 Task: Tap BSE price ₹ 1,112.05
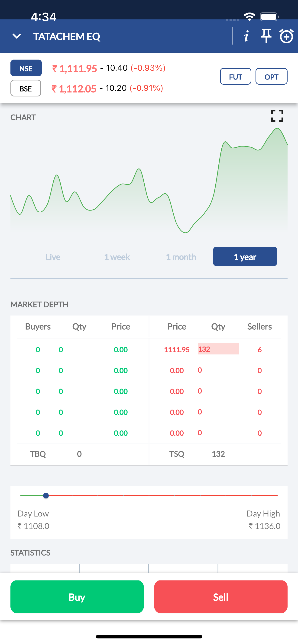click(74, 89)
